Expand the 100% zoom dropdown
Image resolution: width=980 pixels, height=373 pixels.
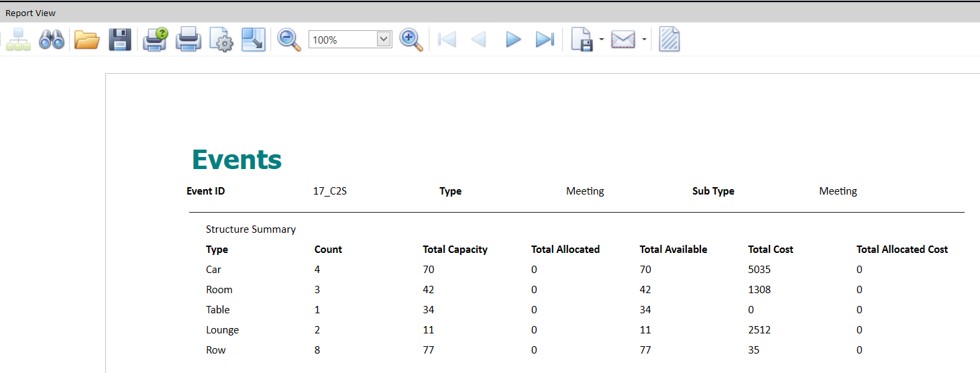(x=384, y=40)
